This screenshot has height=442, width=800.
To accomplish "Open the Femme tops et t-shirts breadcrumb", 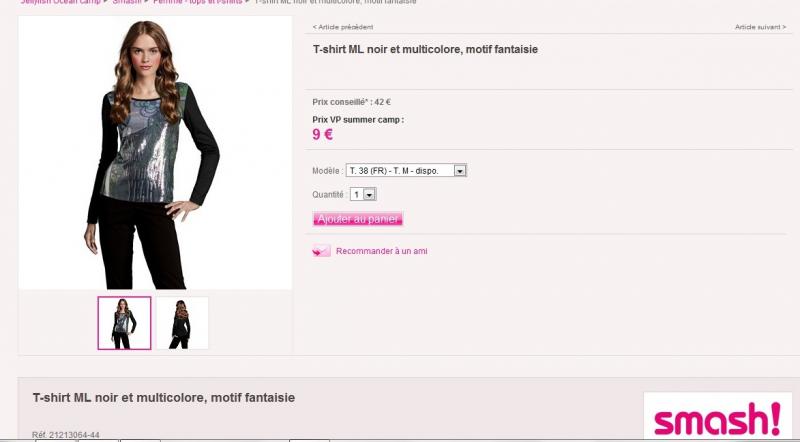I will pyautogui.click(x=197, y=2).
